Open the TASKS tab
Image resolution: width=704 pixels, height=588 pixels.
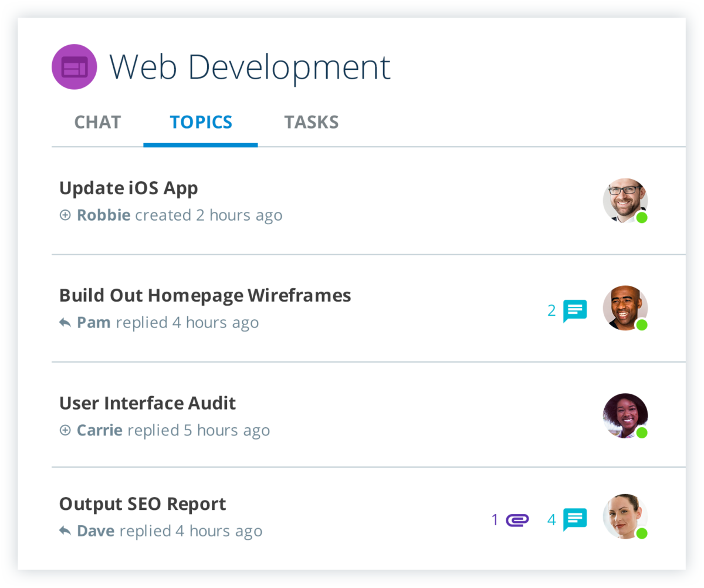(x=311, y=122)
